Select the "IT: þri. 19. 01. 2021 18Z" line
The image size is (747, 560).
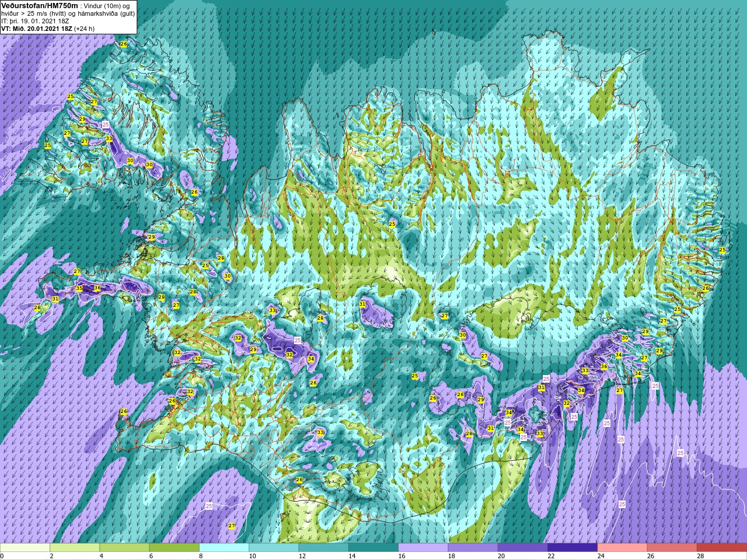click(35, 21)
